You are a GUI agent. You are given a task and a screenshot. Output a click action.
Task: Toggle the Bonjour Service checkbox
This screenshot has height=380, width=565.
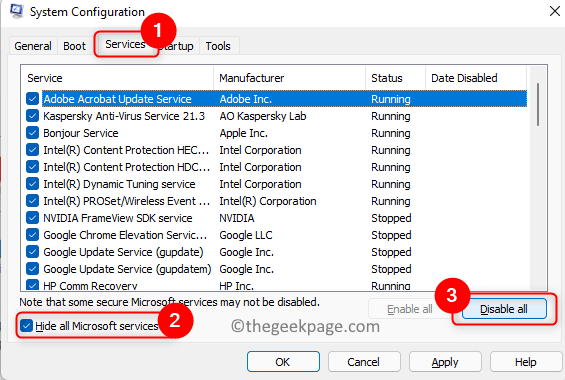(x=32, y=133)
